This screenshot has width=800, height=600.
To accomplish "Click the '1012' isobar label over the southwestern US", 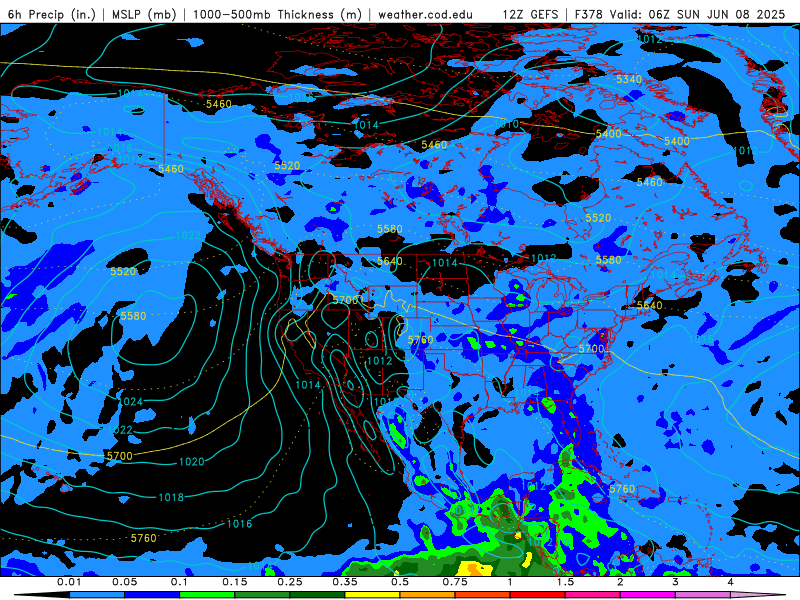I will point(380,361).
